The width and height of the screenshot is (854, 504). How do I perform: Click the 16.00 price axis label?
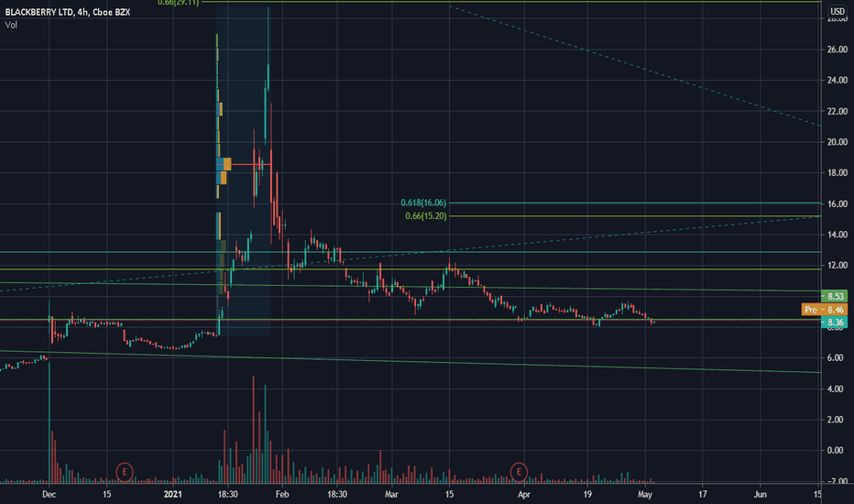click(x=838, y=203)
